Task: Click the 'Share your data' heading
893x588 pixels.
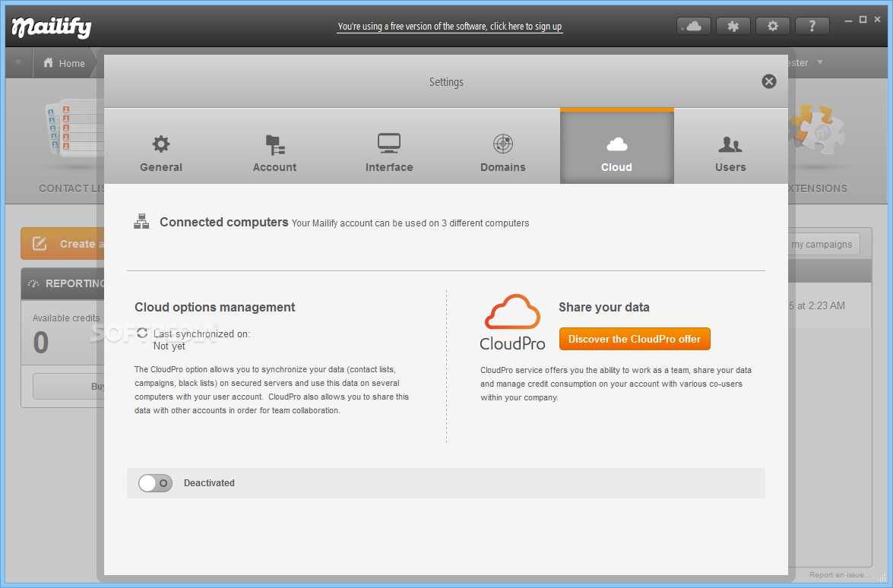Action: coord(603,308)
